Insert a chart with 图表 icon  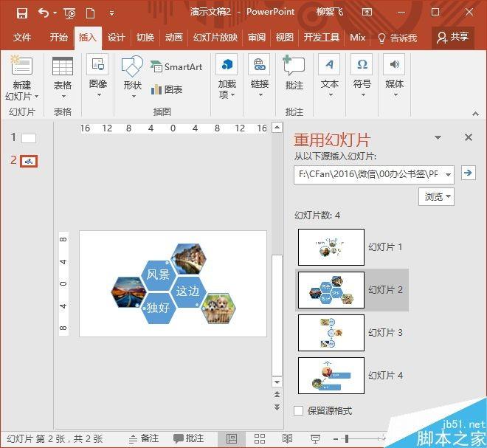click(166, 89)
